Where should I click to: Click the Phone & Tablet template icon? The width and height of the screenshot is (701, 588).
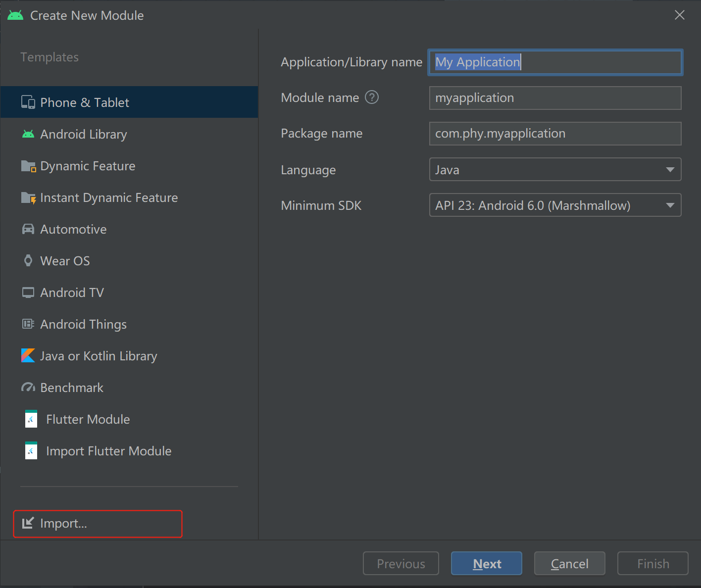28,102
